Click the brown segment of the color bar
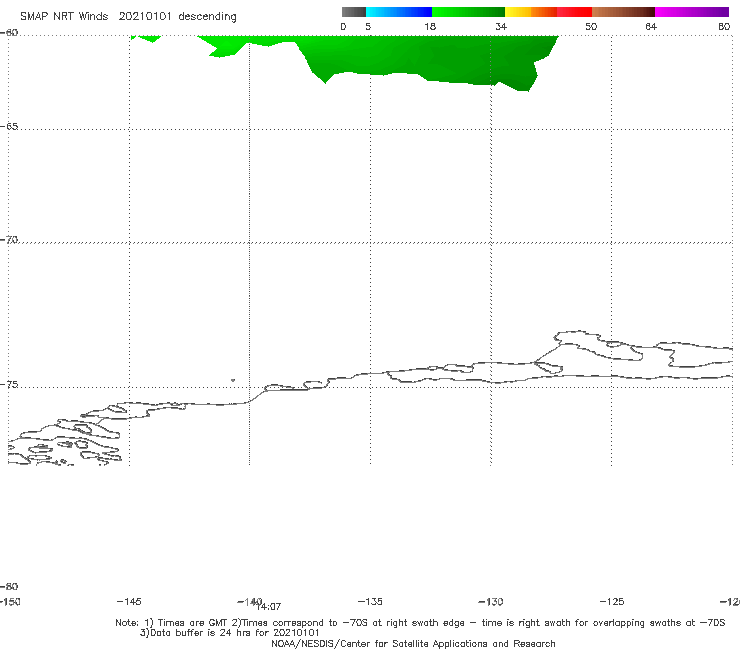Viewport: 740px width, 650px height. point(623,12)
